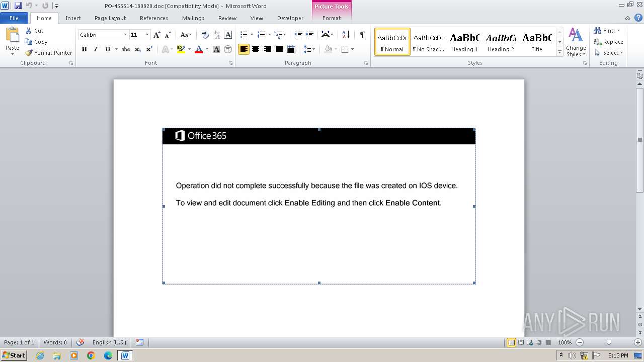Click Zoom In plus button
This screenshot has height=362, width=644.
tap(638, 342)
